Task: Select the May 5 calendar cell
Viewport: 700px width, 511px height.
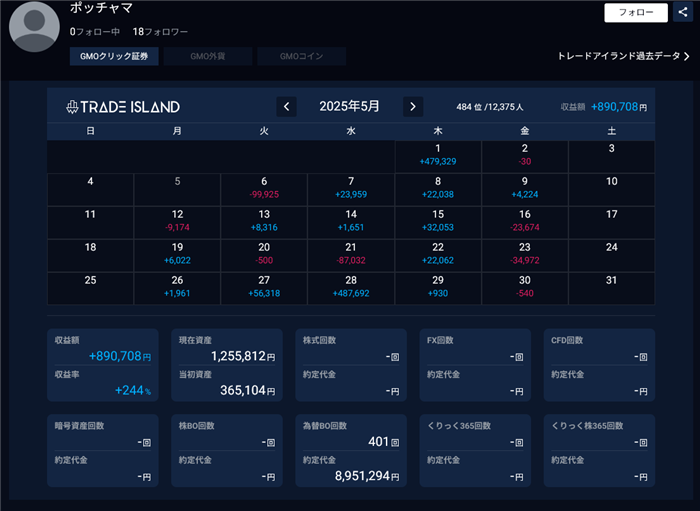Action: click(177, 190)
